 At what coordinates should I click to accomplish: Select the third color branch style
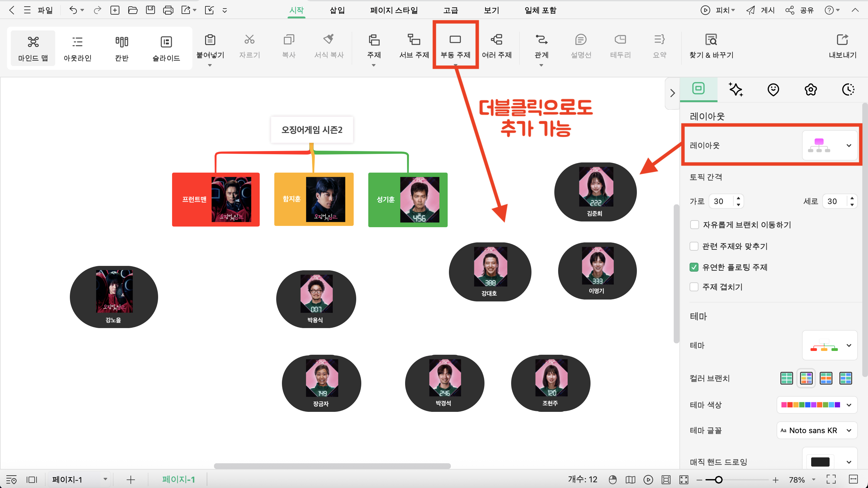[x=826, y=378]
